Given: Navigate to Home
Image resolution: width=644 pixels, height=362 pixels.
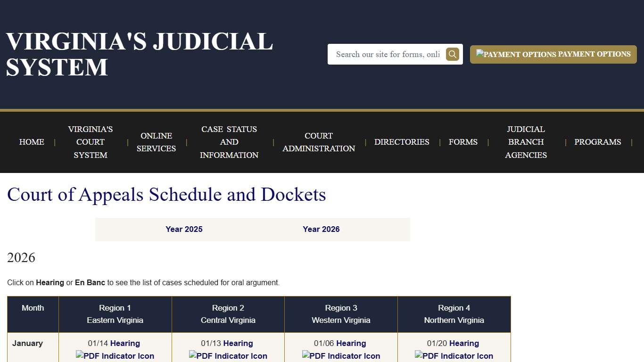Looking at the screenshot, I should click(31, 142).
